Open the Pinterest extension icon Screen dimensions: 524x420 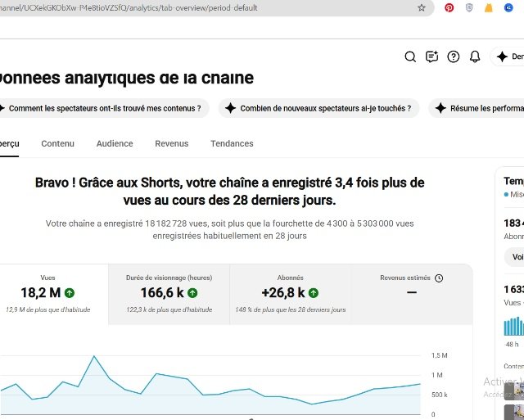[449, 7]
